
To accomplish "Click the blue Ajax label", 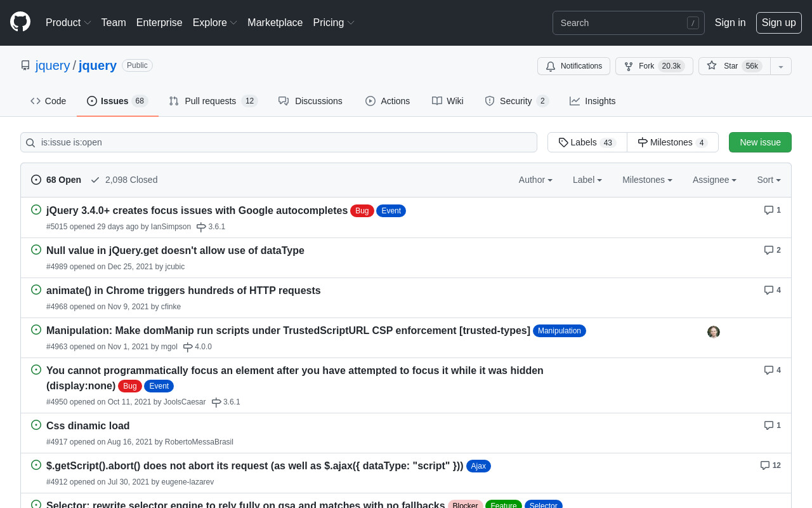I will tap(478, 466).
